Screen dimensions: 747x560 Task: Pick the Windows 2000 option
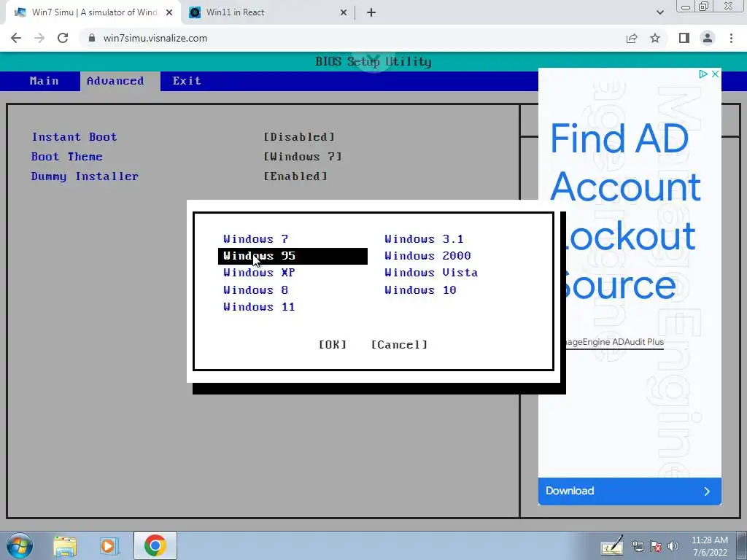click(x=427, y=256)
